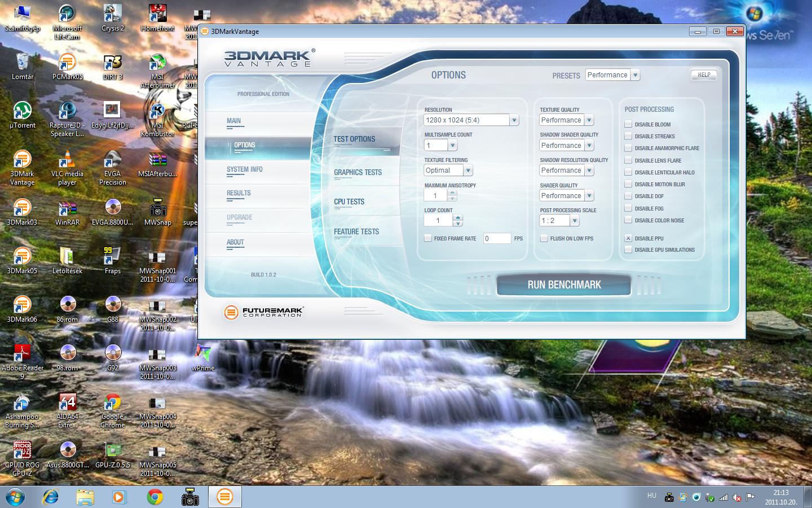
Task: Click the volume muted tray icon
Action: pyautogui.click(x=737, y=497)
